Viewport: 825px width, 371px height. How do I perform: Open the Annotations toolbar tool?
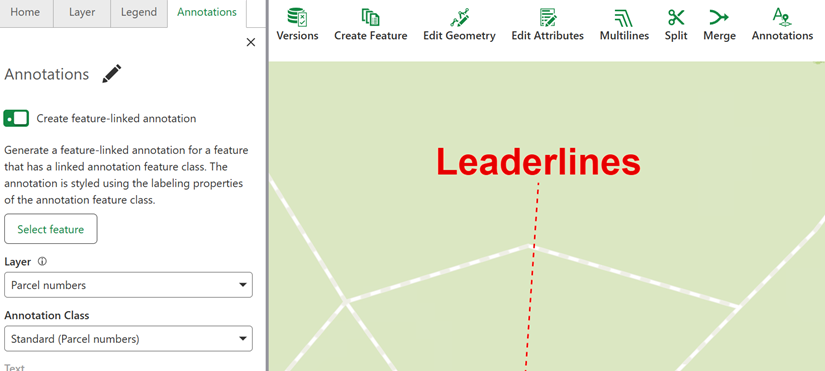click(x=782, y=25)
